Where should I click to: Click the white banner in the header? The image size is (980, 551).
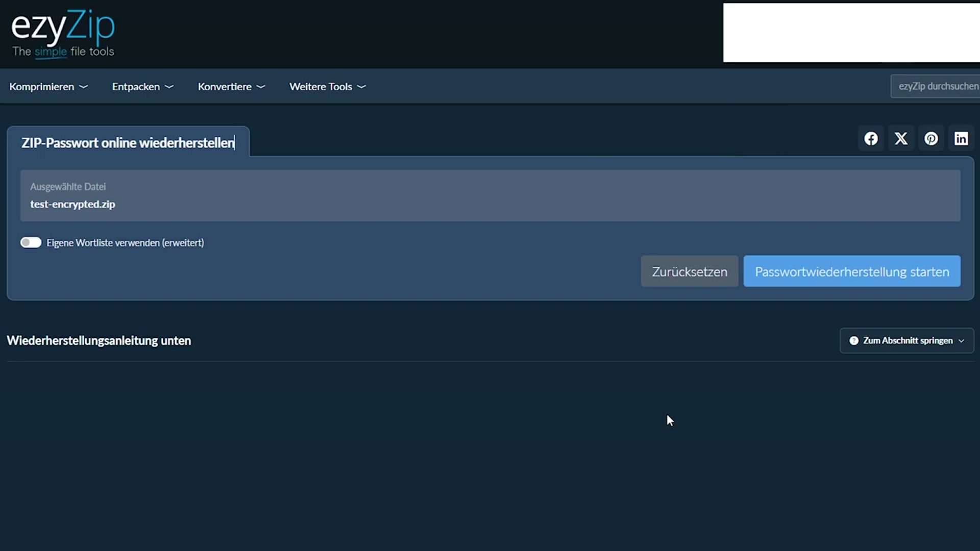coord(851,33)
